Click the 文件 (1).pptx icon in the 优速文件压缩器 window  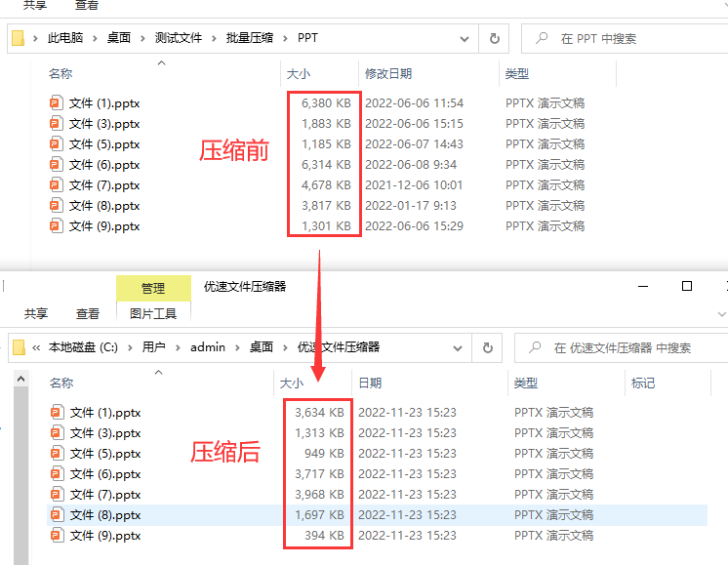click(x=57, y=412)
